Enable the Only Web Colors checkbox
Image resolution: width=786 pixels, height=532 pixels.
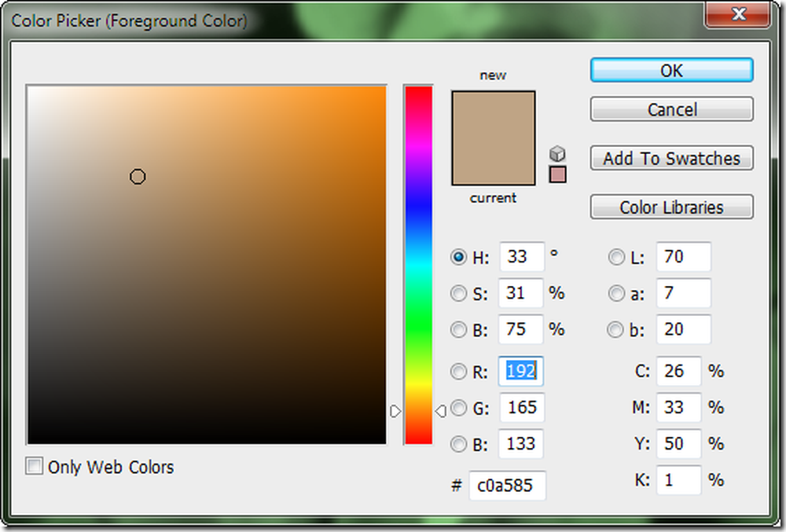click(34, 466)
